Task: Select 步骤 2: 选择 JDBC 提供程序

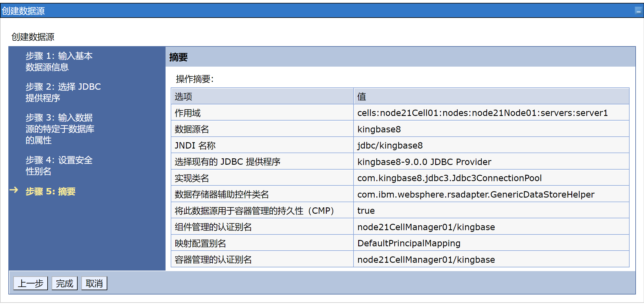Action: 63,92
